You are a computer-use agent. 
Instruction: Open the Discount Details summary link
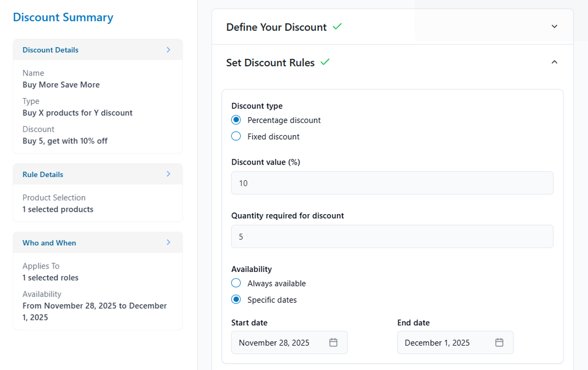pos(50,50)
